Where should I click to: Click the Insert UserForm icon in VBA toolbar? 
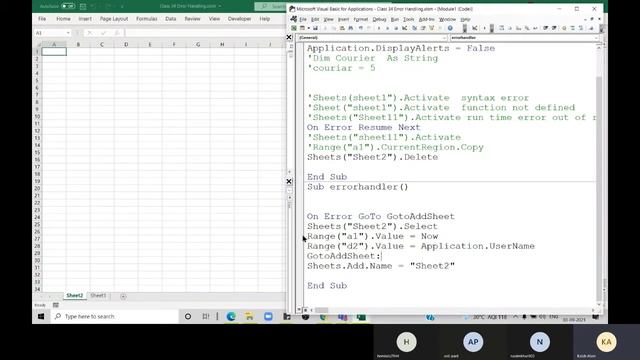tap(302, 28)
